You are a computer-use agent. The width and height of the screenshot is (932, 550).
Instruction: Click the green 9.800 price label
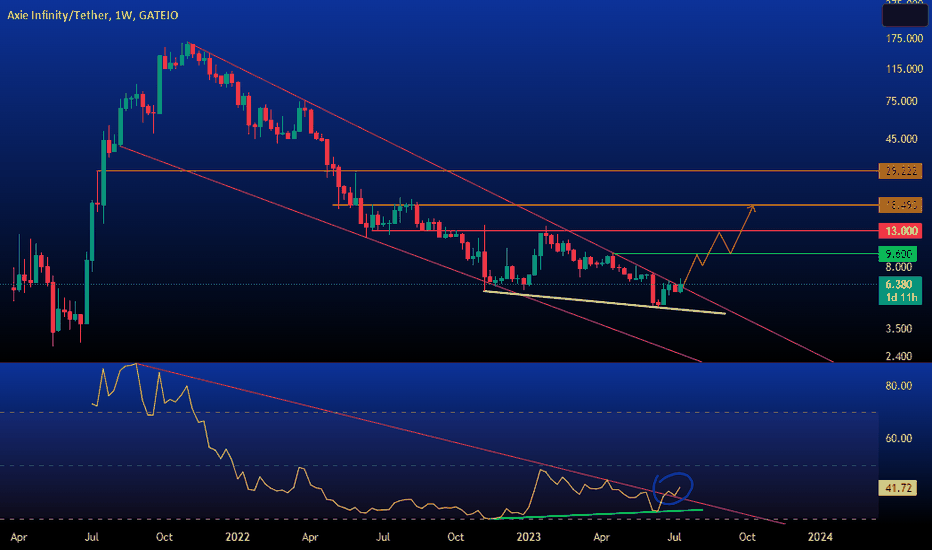coord(898,254)
